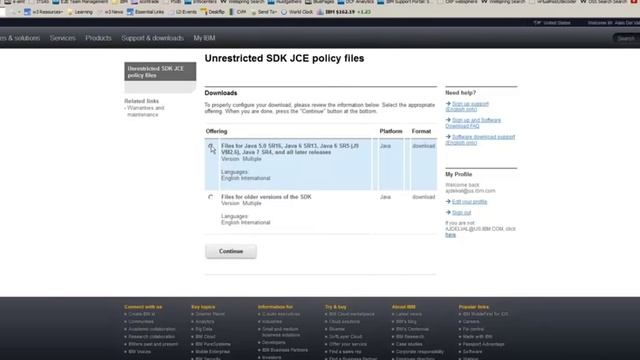Open the Communities footer link
This screenshot has height=360, width=640.
point(141,322)
